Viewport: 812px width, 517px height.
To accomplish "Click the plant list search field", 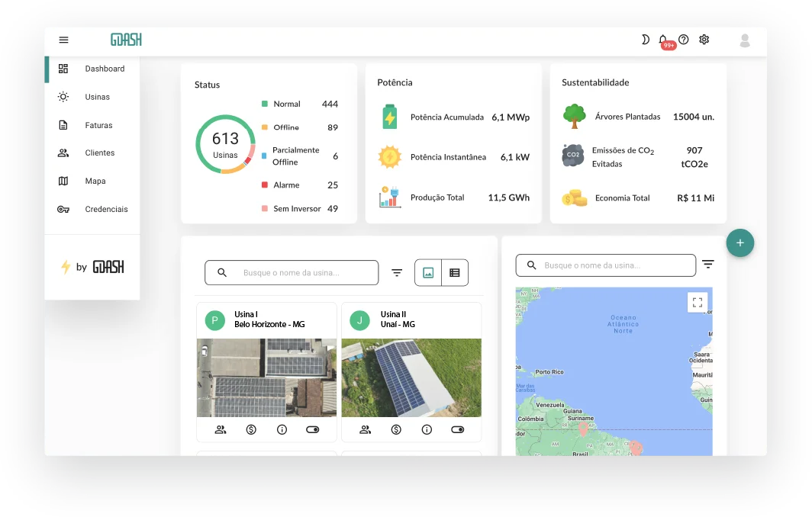I will click(x=301, y=273).
